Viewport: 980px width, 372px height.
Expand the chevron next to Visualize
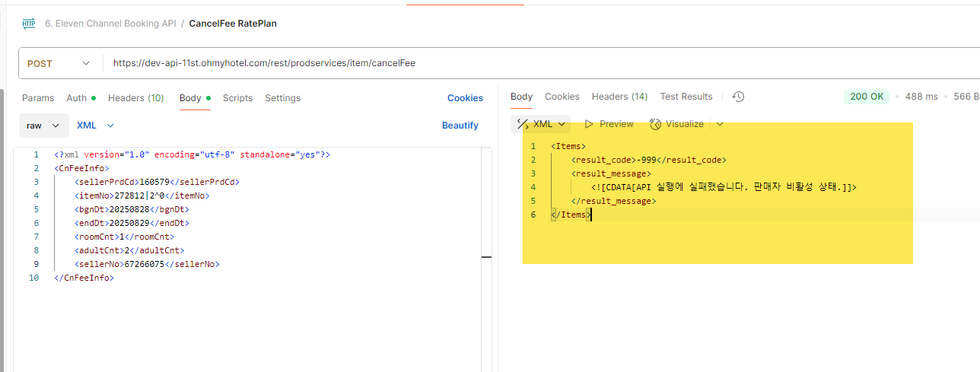(720, 124)
